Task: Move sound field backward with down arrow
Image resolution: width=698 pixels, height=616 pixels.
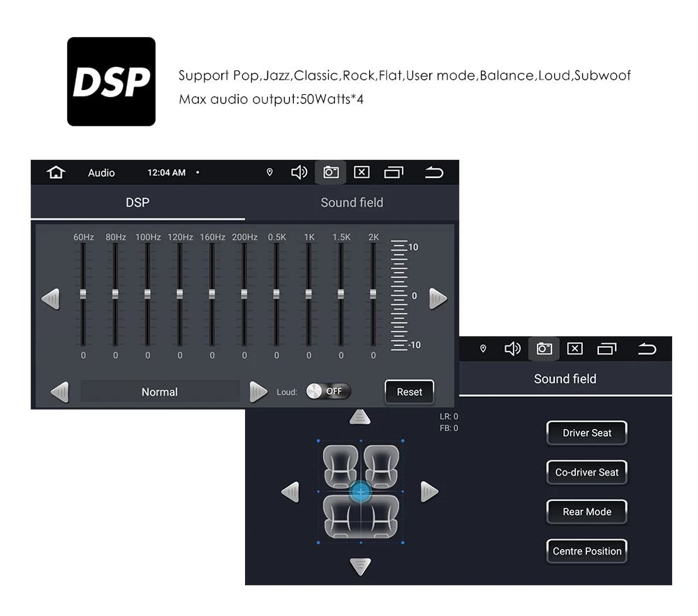Action: [x=360, y=567]
